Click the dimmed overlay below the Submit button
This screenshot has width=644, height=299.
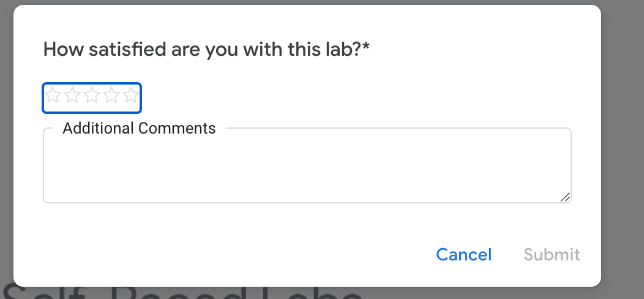(551, 293)
